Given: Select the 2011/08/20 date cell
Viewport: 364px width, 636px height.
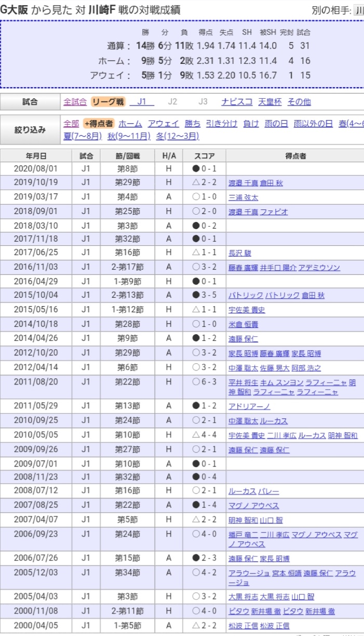Looking at the screenshot, I should tap(36, 387).
